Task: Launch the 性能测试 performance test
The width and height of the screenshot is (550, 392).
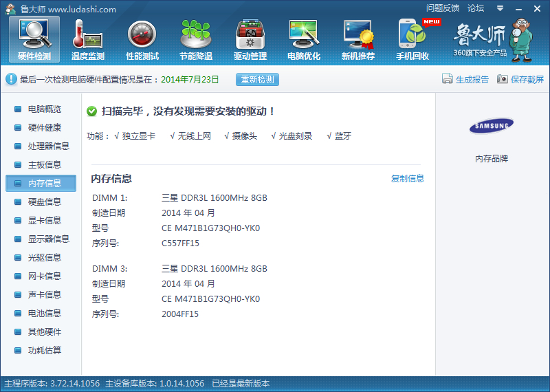Action: 142,40
